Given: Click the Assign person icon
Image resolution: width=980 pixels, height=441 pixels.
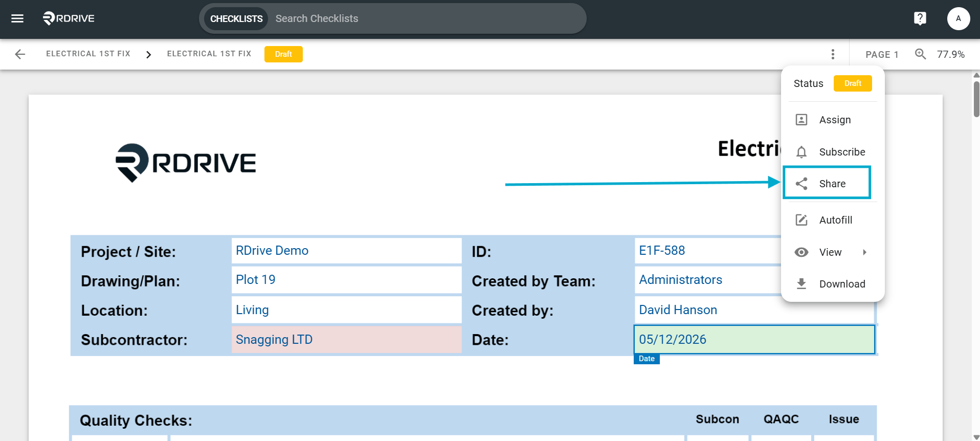Looking at the screenshot, I should click(x=801, y=120).
